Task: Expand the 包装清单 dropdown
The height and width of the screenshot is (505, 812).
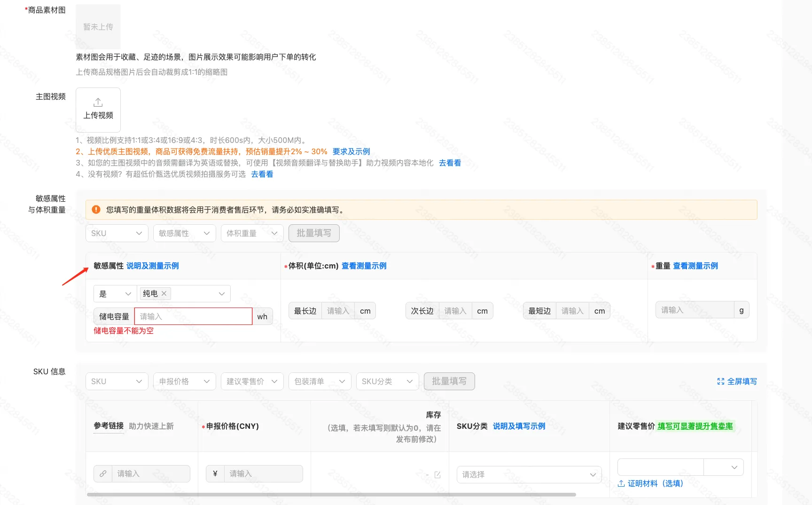Action: (x=320, y=381)
